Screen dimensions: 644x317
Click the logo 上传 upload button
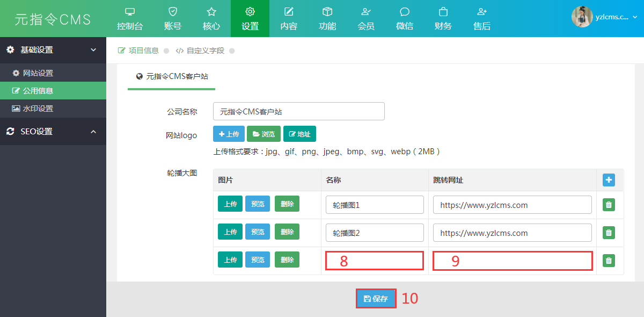(x=229, y=134)
